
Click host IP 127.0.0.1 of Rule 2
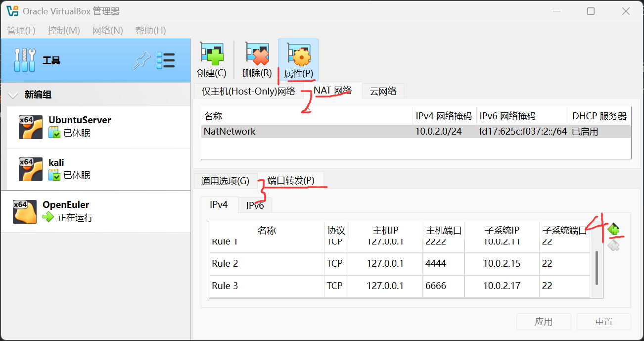385,264
